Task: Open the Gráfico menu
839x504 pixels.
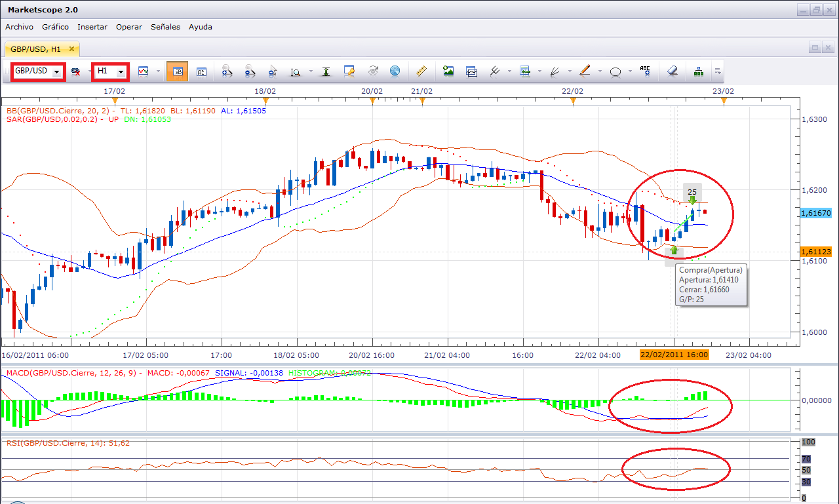Action: point(55,27)
